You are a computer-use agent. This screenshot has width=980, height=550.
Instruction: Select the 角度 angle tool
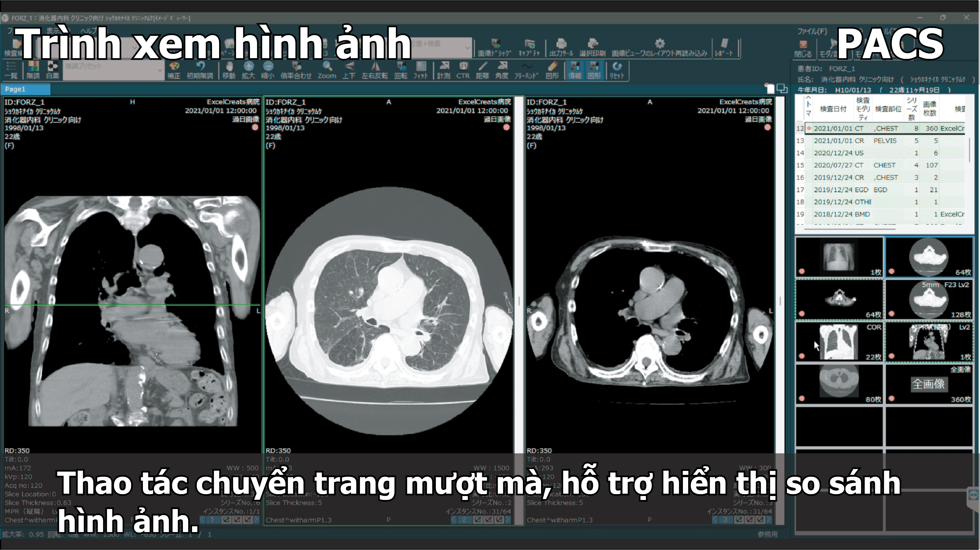click(x=502, y=70)
